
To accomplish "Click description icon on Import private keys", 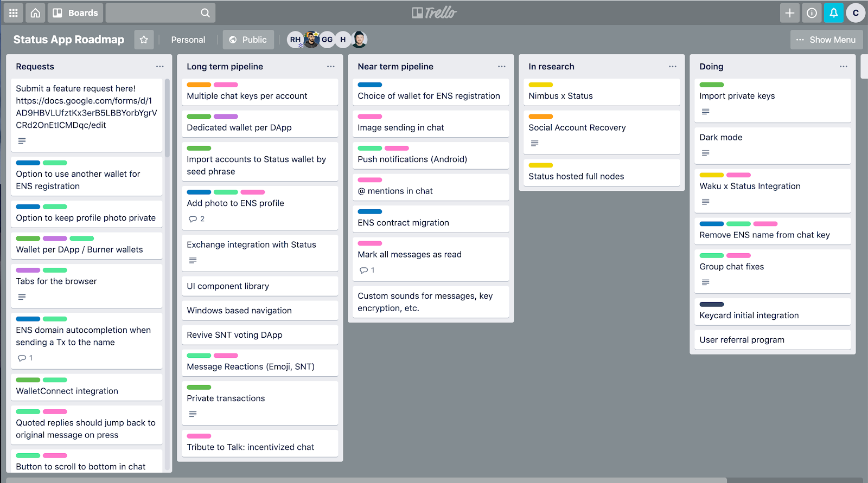I will 705,112.
